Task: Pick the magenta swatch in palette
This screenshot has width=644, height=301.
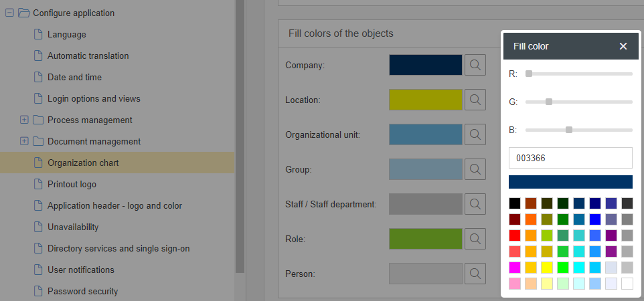Action: (x=514, y=268)
